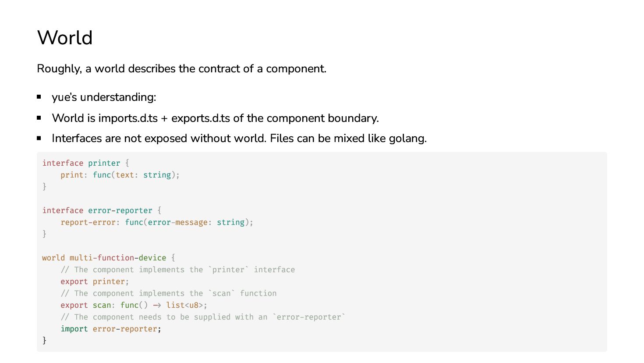Click the "world multi-function-device {" code line

click(x=109, y=258)
